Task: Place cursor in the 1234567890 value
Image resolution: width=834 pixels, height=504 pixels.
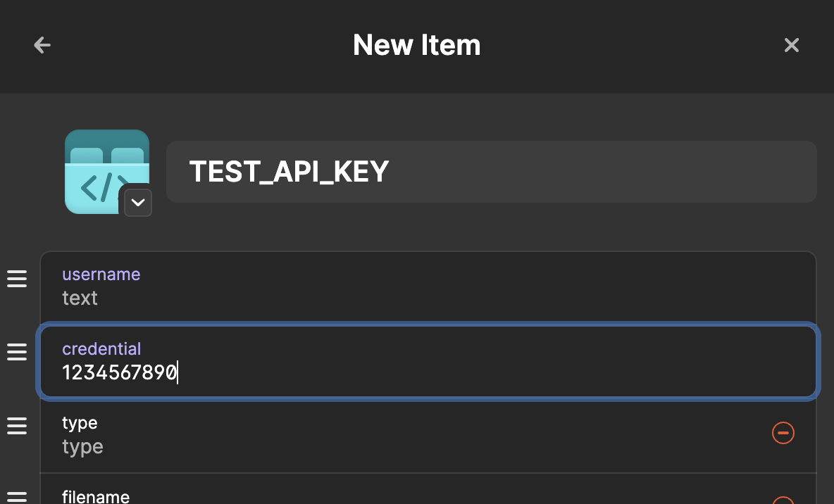Action: (119, 373)
